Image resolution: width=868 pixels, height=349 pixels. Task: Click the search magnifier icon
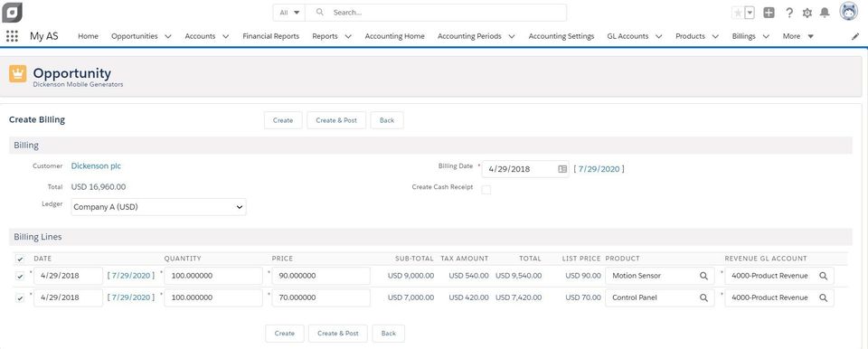click(x=319, y=12)
